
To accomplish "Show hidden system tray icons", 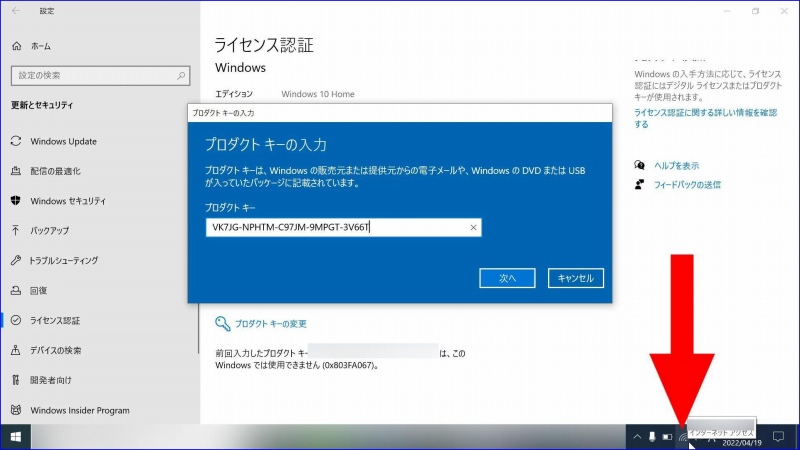I will (636, 437).
